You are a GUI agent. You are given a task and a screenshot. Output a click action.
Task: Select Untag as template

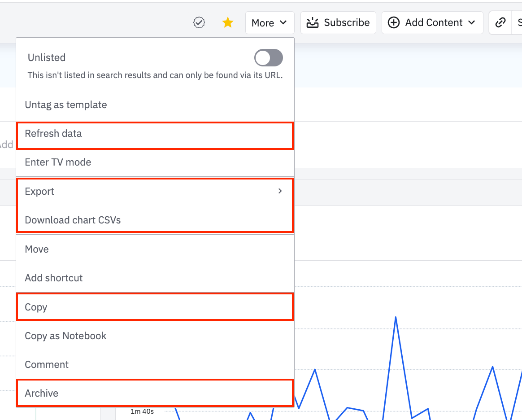(x=66, y=105)
